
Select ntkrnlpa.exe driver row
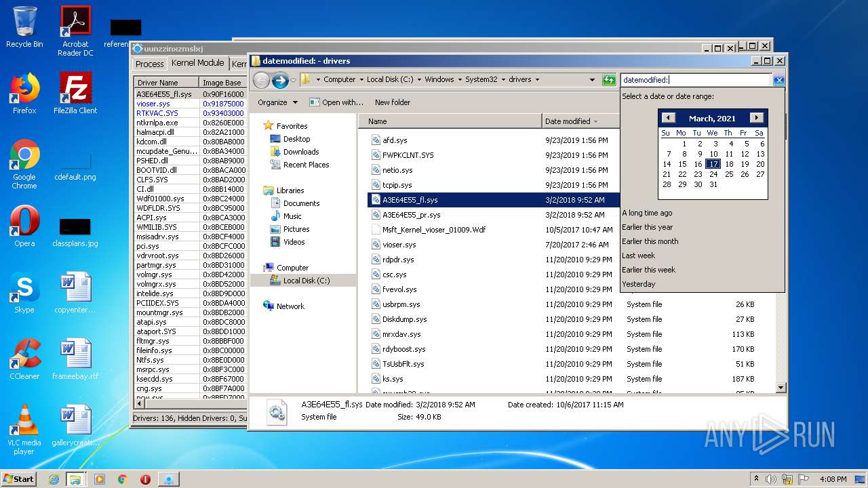(190, 123)
